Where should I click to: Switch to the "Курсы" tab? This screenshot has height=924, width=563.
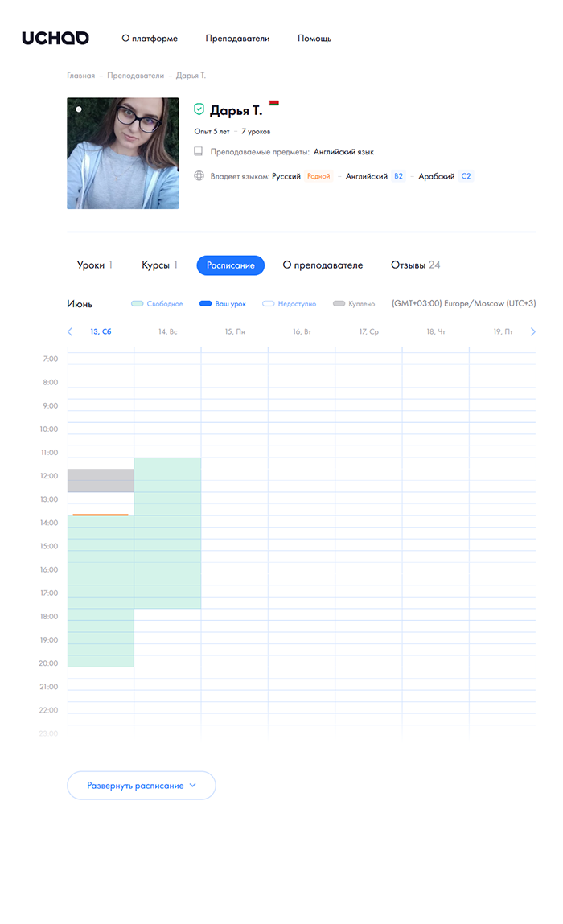159,265
